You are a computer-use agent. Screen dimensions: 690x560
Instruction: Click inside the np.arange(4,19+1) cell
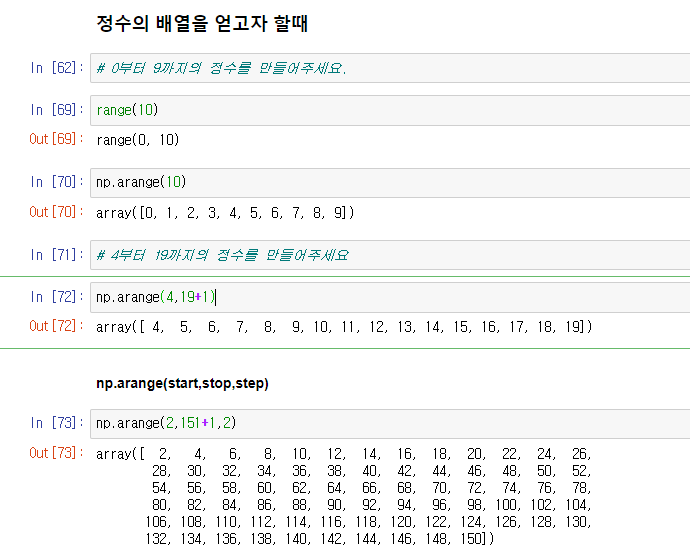[390, 297]
